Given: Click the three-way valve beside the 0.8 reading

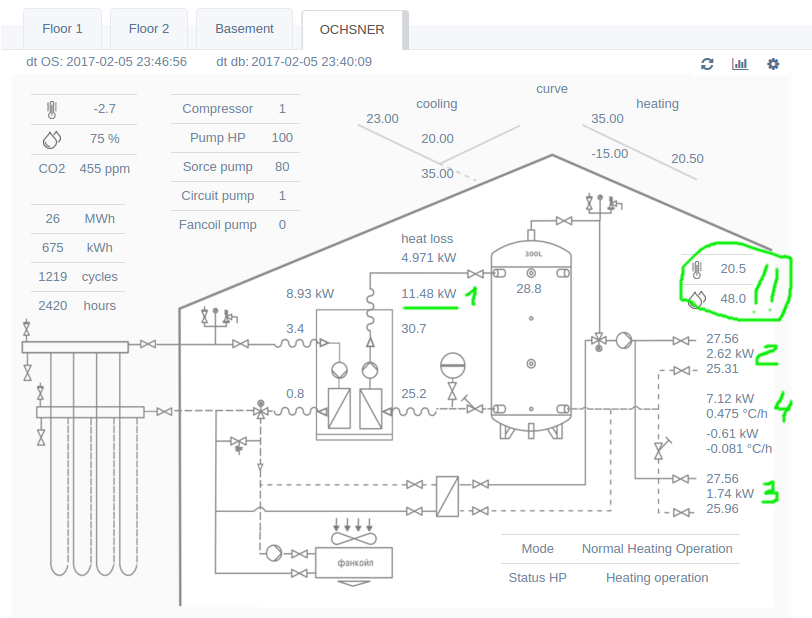Looking at the screenshot, I should [x=260, y=411].
